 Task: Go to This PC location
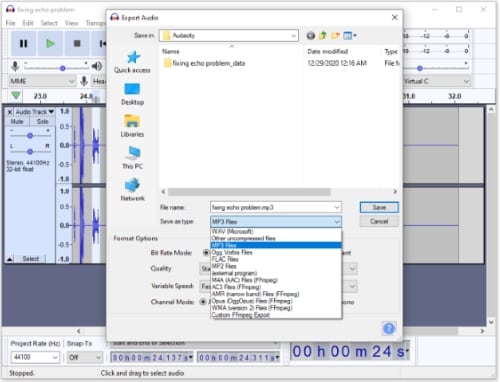[x=132, y=158]
